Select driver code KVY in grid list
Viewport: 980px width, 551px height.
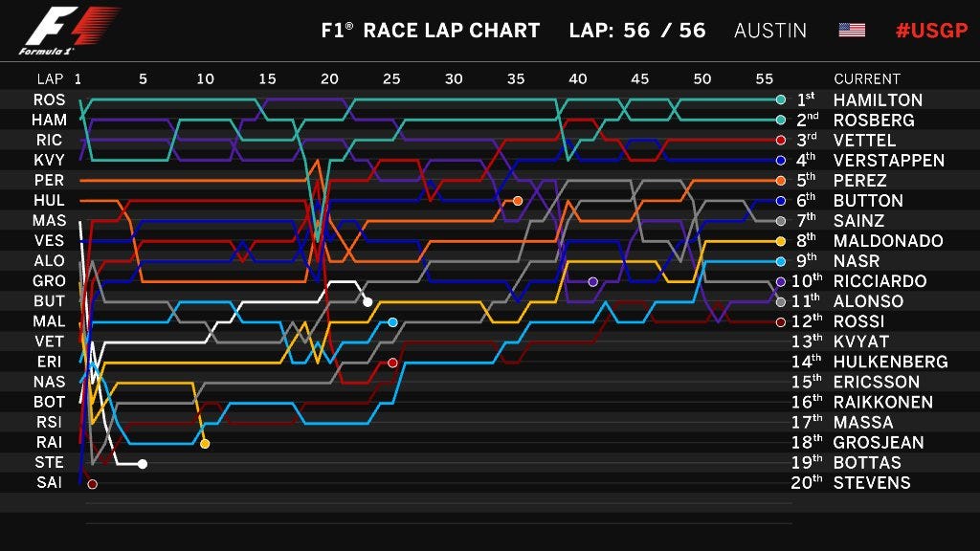50,160
